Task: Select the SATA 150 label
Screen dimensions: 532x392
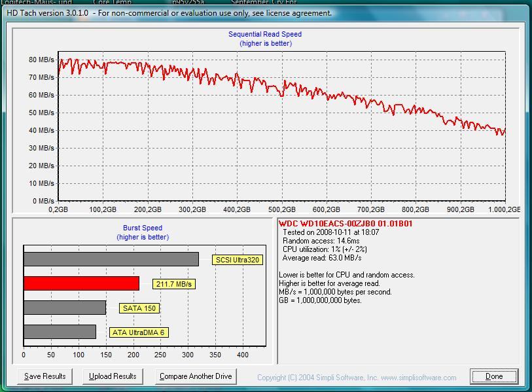Action: click(x=139, y=308)
